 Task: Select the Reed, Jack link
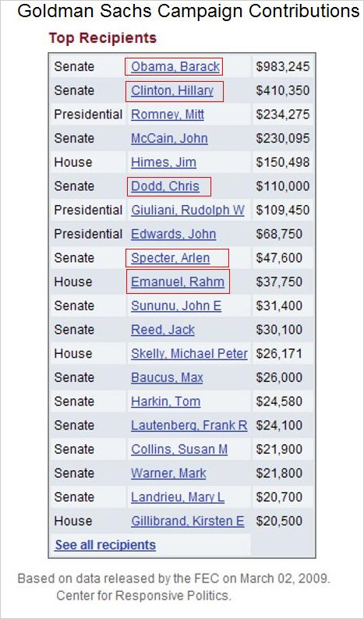[163, 330]
